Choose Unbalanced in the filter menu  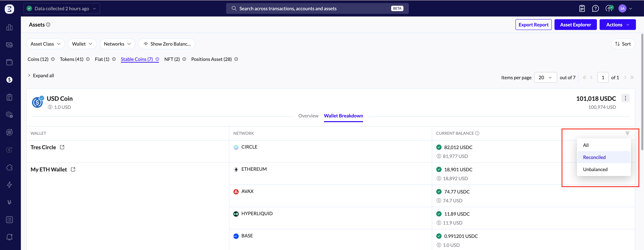pos(604,170)
